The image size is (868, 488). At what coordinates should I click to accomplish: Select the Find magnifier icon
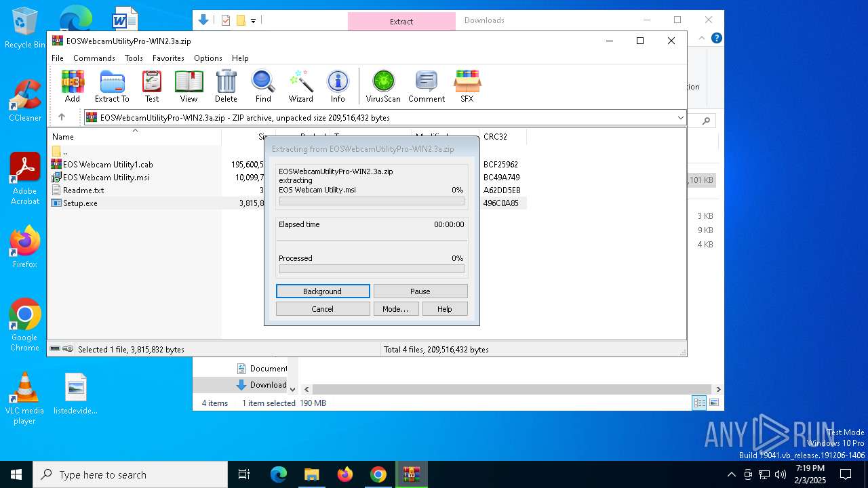click(263, 86)
